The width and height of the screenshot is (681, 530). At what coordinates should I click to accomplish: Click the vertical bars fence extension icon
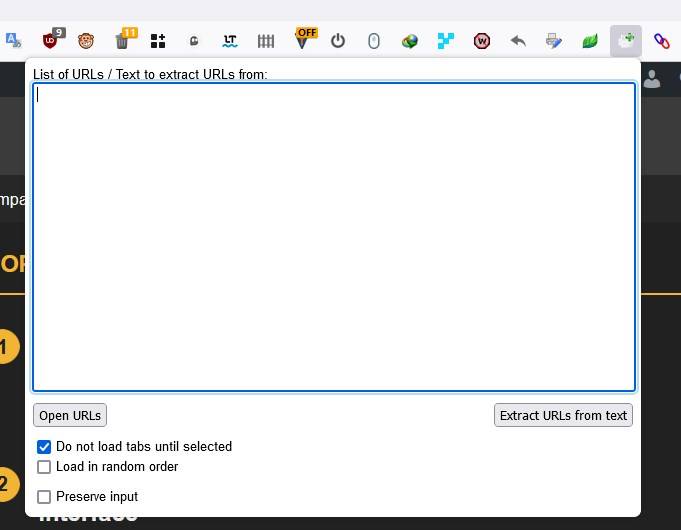[266, 41]
